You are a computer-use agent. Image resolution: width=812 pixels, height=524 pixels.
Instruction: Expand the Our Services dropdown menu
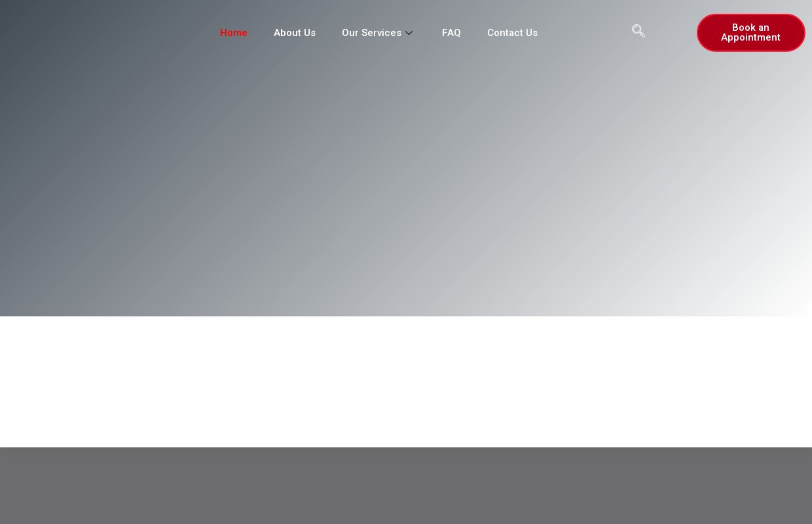409,33
